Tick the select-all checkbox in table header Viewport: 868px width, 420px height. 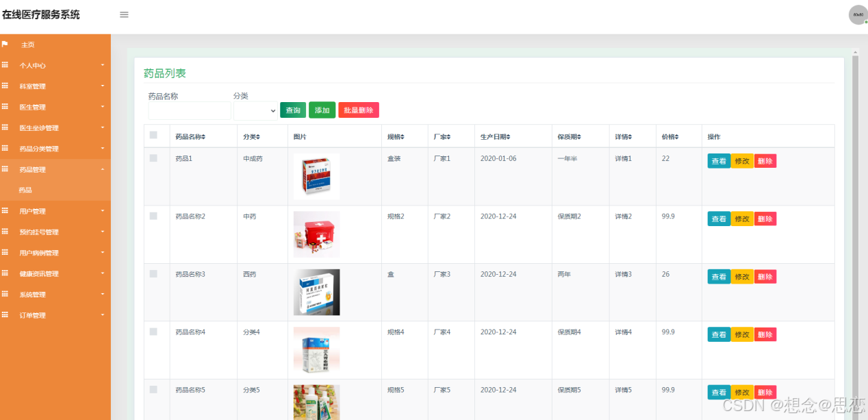(153, 135)
